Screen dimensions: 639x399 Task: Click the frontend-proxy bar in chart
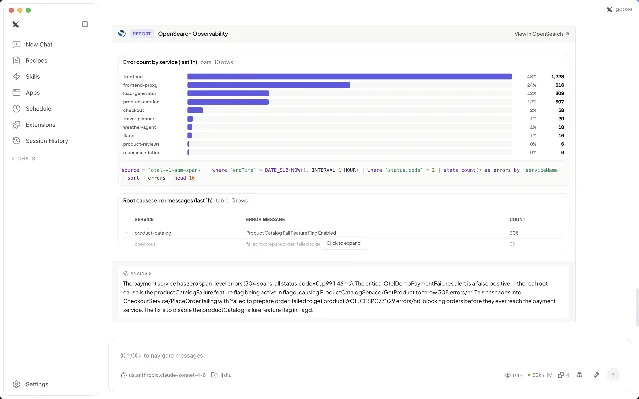pyautogui.click(x=268, y=85)
